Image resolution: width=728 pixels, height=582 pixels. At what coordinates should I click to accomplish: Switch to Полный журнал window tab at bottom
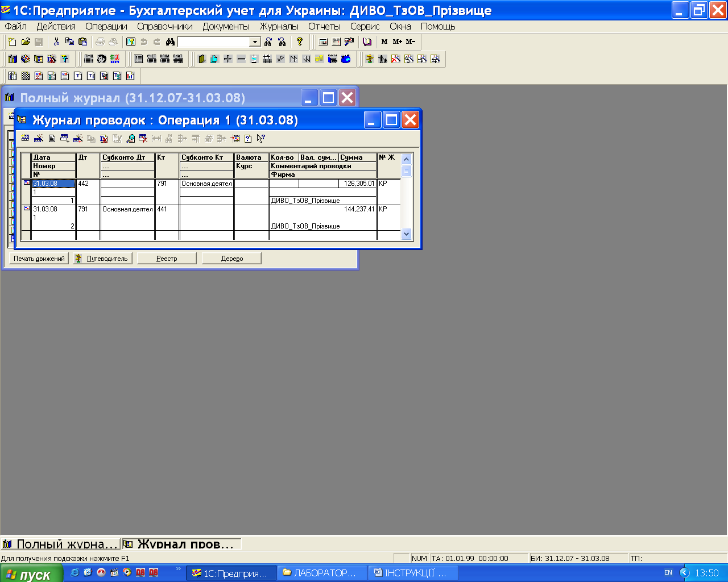point(60,544)
